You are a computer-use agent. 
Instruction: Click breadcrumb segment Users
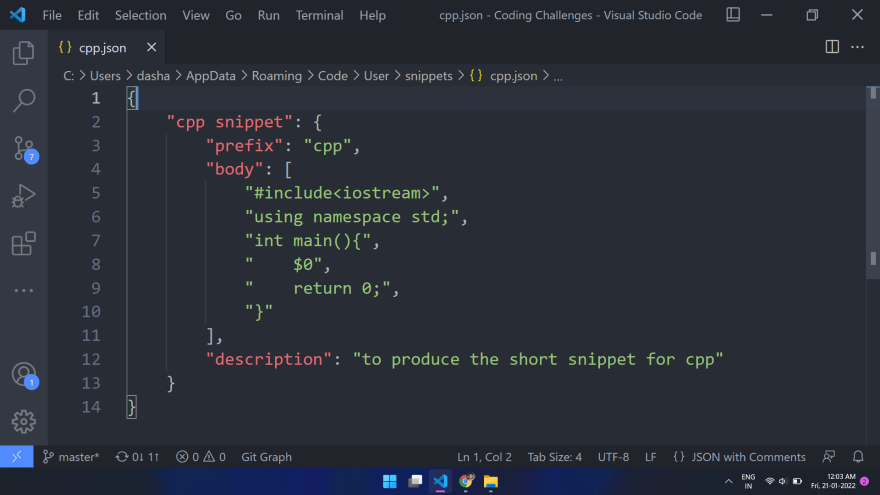click(106, 76)
